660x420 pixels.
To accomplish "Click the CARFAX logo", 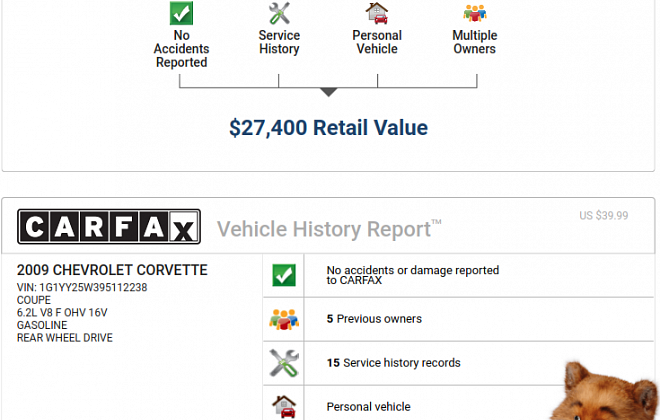I will click(x=109, y=226).
